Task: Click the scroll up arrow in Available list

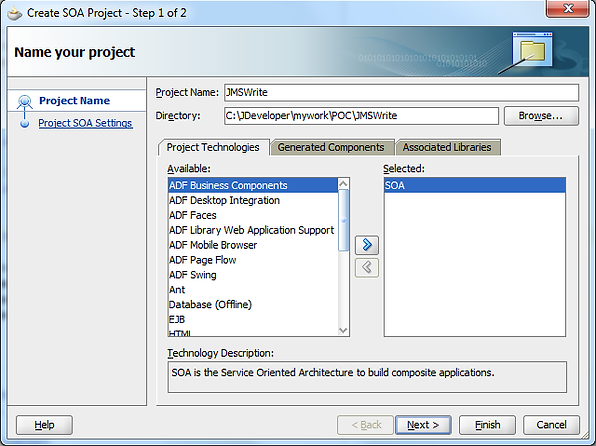Action: click(343, 184)
